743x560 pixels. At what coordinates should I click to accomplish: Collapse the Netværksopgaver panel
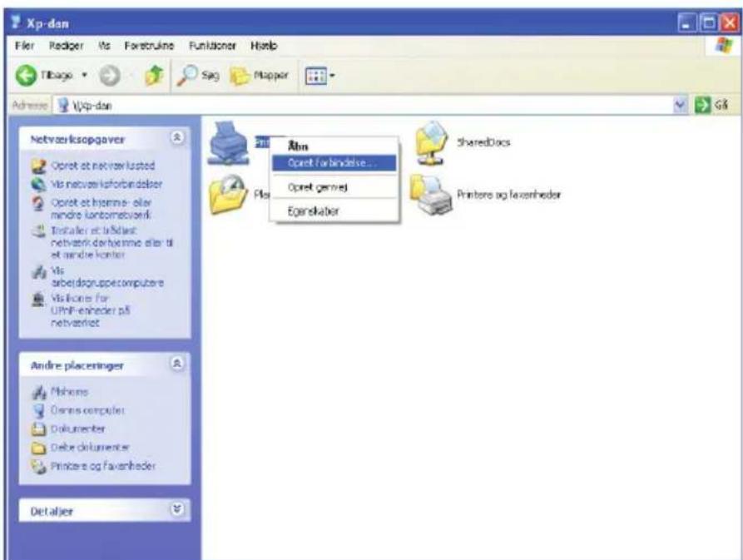(176, 138)
